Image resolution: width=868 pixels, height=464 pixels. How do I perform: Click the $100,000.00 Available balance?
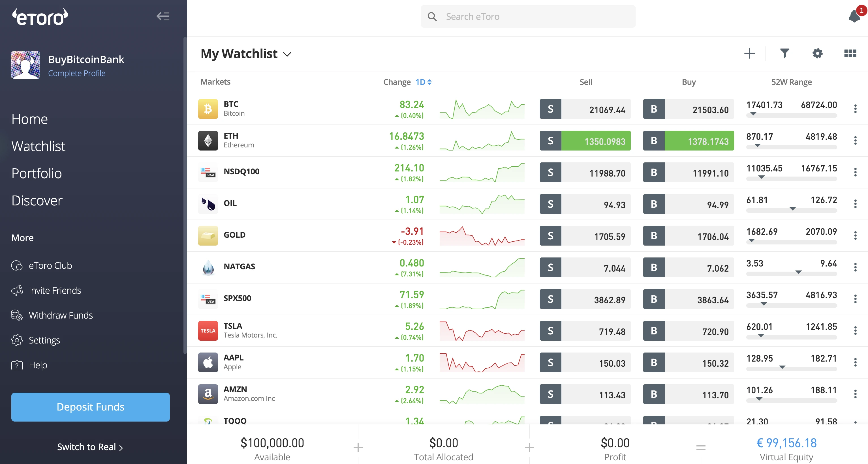pos(272,443)
